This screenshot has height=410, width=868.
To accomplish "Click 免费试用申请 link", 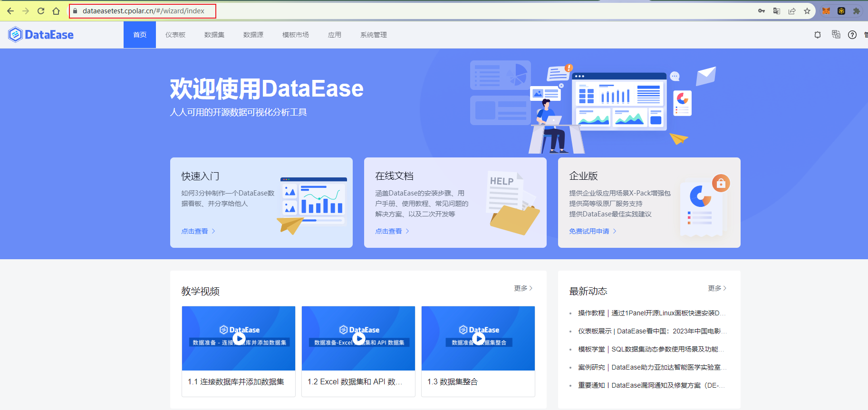I will [x=593, y=231].
